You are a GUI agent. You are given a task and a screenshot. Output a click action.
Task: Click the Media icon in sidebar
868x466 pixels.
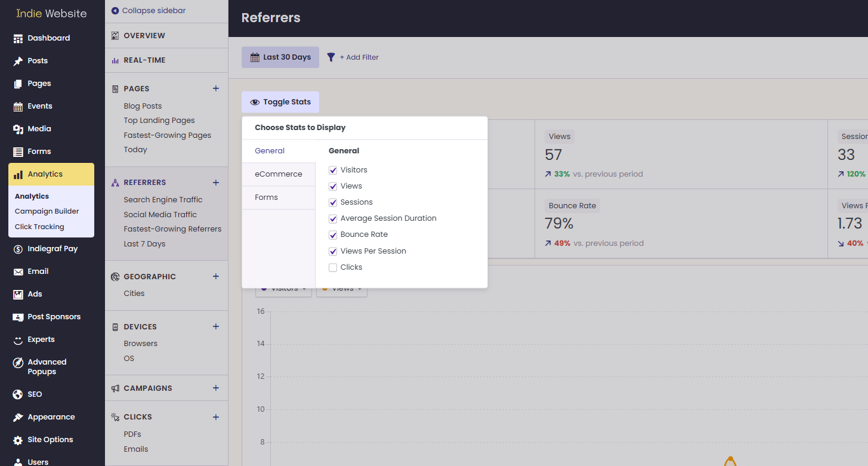(18, 129)
